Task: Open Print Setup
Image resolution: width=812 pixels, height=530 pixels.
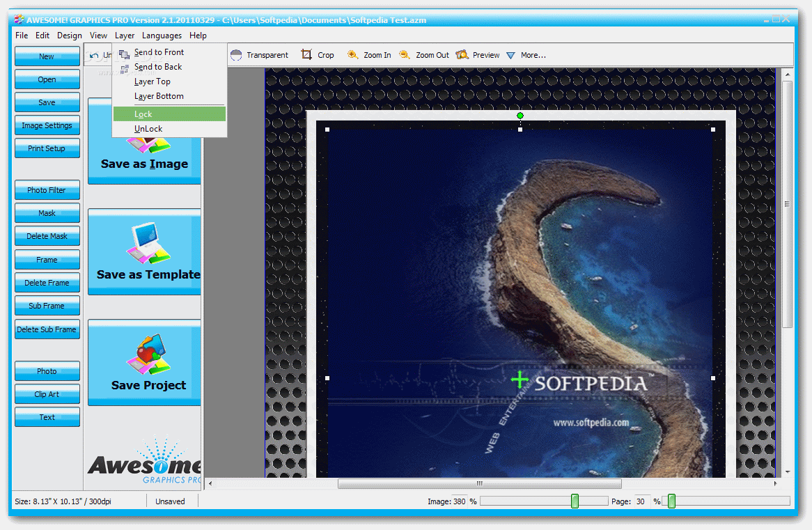Action: [47, 148]
